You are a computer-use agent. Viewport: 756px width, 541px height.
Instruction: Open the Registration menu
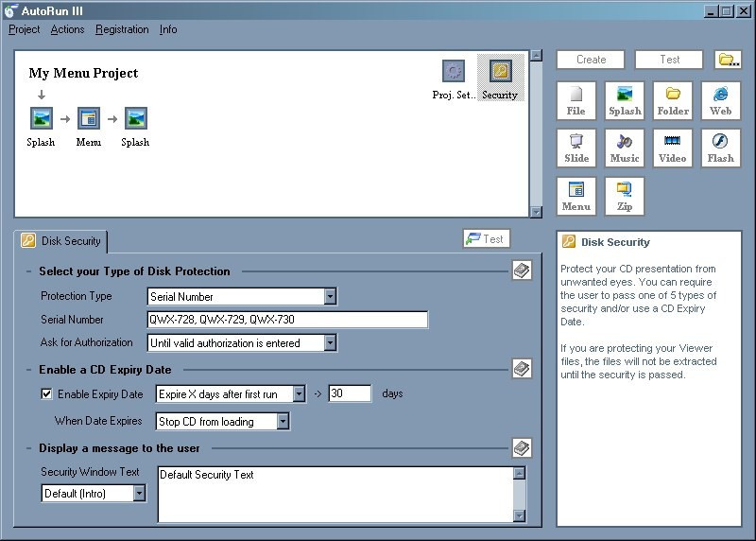122,29
